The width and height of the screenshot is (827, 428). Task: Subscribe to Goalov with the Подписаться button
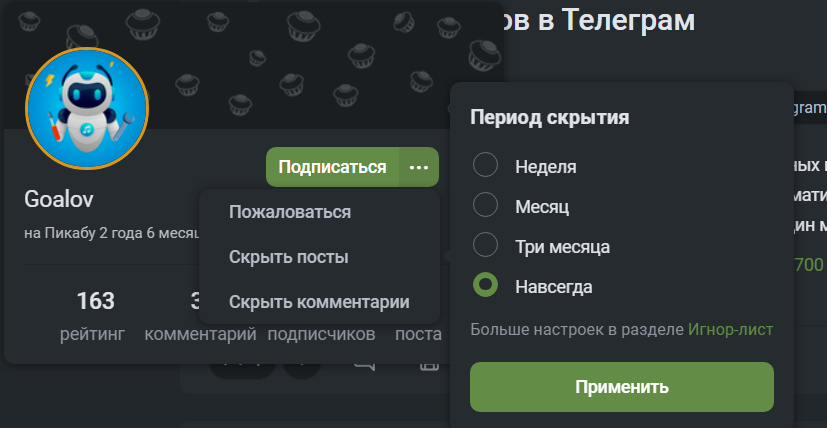tap(332, 167)
